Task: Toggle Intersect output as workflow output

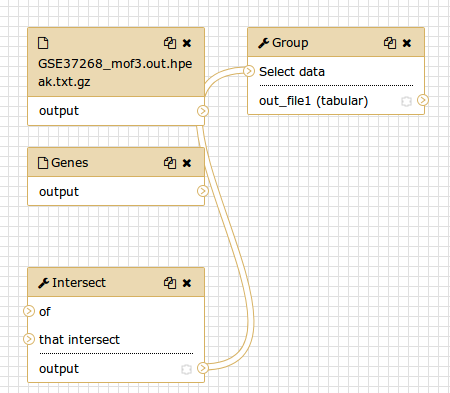Action: (x=186, y=369)
